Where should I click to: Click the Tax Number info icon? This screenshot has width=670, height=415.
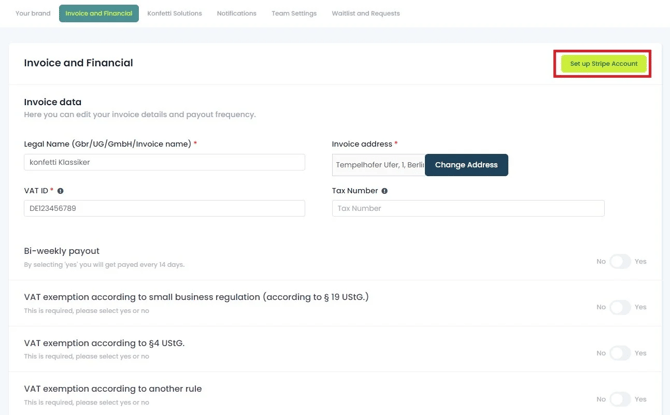click(384, 191)
